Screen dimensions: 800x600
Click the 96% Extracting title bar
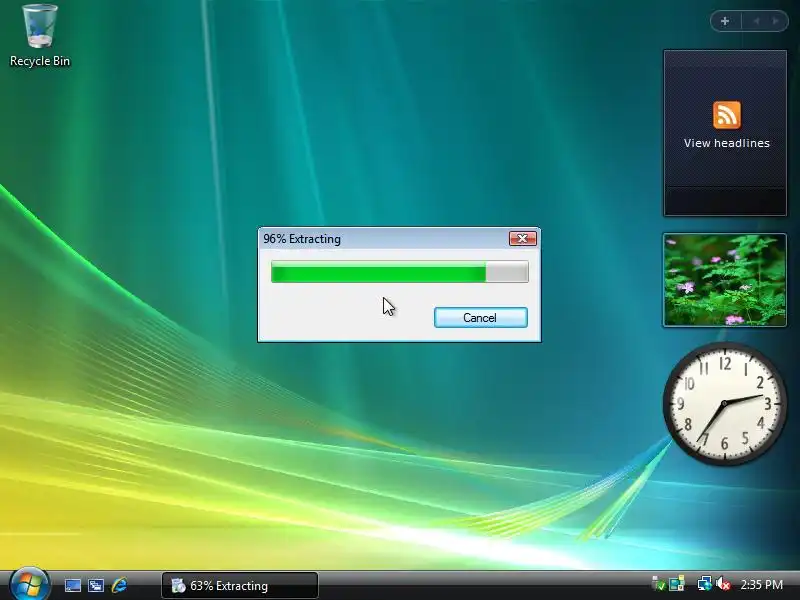(383, 239)
